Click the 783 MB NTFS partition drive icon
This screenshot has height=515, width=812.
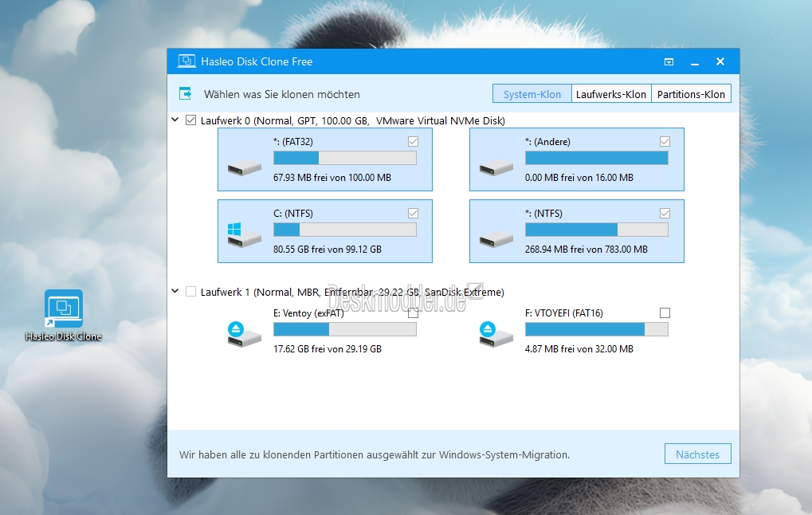tap(496, 239)
